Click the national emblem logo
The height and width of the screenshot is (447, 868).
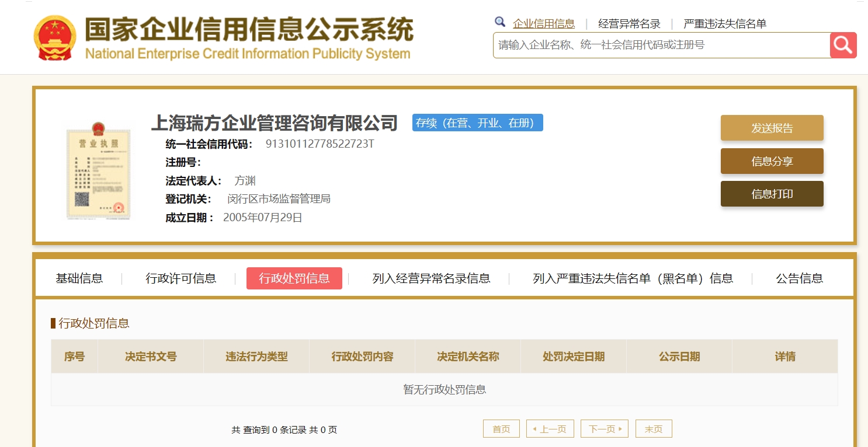(x=55, y=38)
